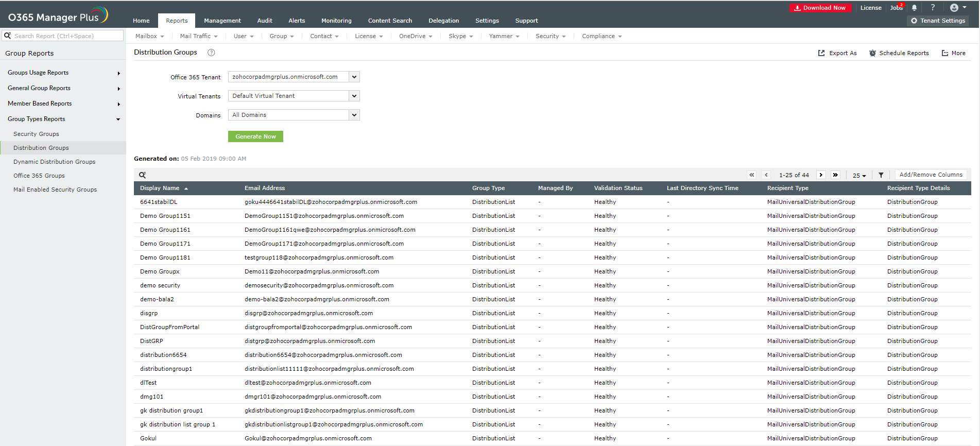This screenshot has width=980, height=446.
Task: Click the Group Type column header
Action: click(x=488, y=188)
